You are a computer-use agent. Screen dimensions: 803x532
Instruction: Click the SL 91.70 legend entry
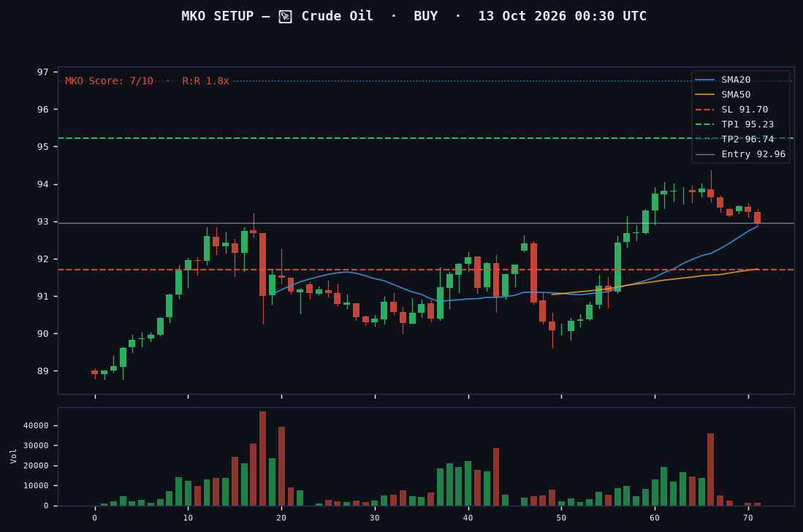pyautogui.click(x=731, y=110)
